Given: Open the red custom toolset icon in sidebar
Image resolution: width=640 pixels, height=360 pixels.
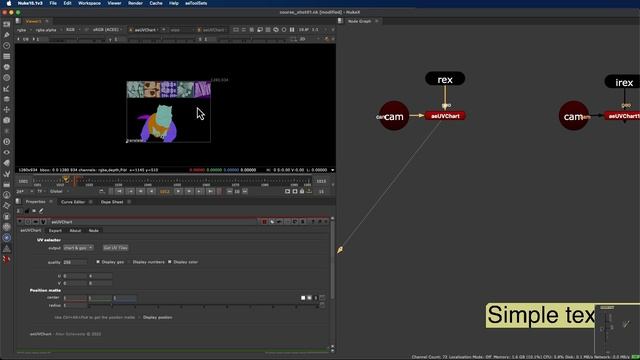Looking at the screenshot, I should [7, 259].
